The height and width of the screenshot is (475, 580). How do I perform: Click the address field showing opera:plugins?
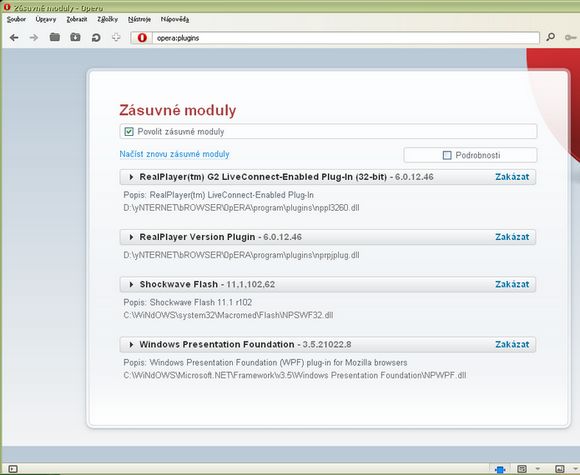click(x=345, y=38)
